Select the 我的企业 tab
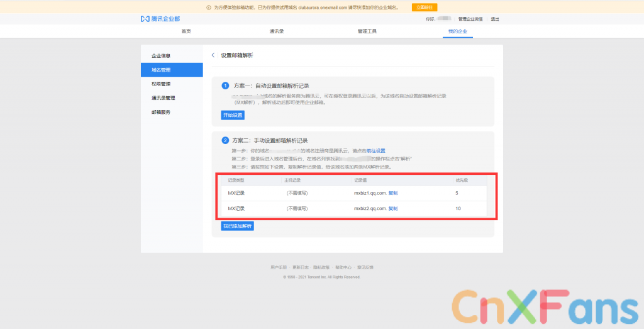Viewport: 644px width, 329px height. (x=457, y=31)
